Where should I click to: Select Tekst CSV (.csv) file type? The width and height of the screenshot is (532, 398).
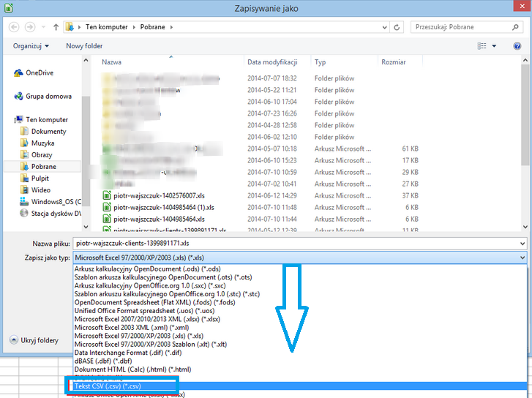300,386
